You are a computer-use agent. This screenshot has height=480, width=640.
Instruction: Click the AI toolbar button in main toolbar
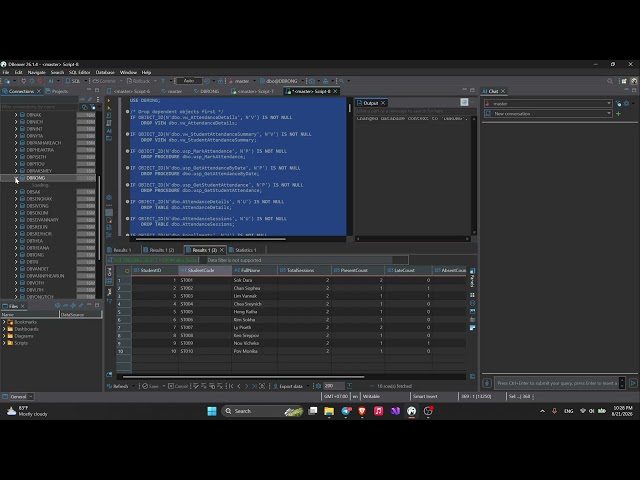[51, 81]
